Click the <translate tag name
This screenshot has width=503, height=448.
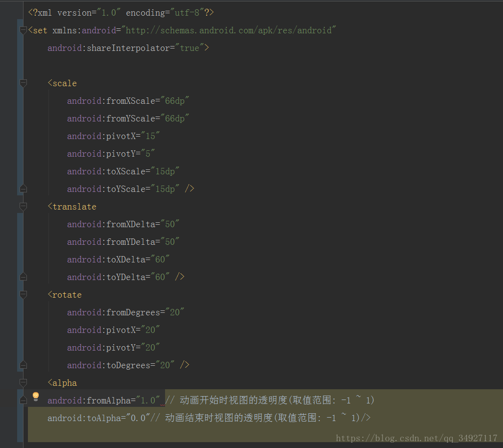72,207
